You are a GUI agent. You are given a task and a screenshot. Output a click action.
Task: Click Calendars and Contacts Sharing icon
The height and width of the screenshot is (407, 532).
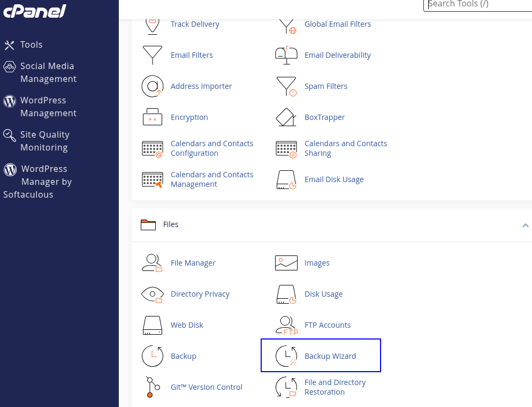click(x=286, y=149)
